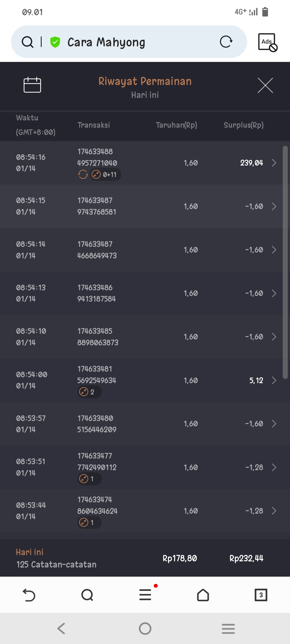Tap the browser reload icon
Screen dimensions: 290x644
click(226, 42)
